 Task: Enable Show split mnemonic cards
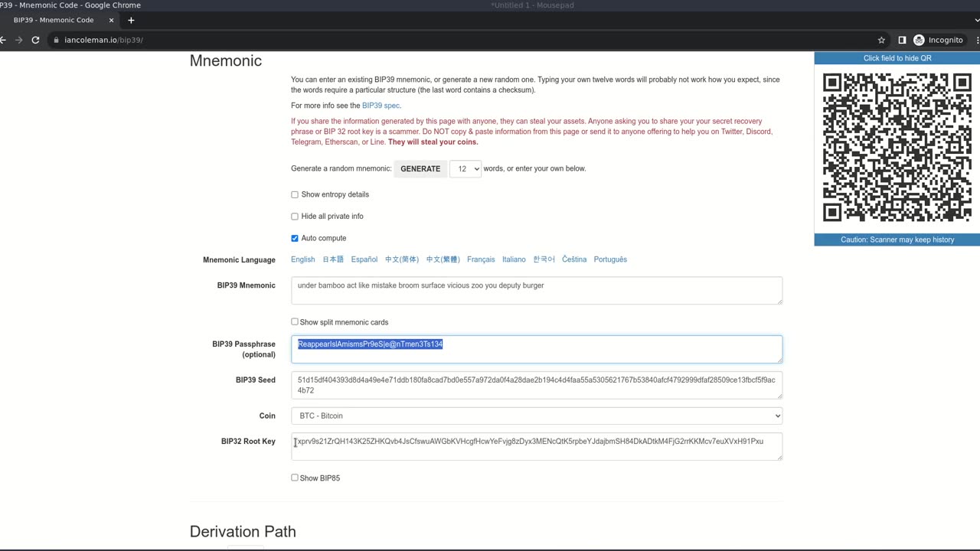(295, 321)
